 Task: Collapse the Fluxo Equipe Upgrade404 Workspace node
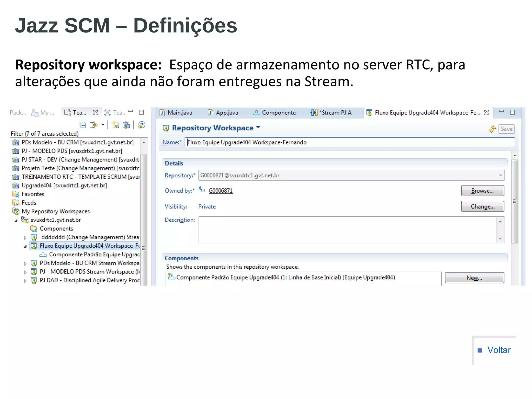[x=25, y=246]
